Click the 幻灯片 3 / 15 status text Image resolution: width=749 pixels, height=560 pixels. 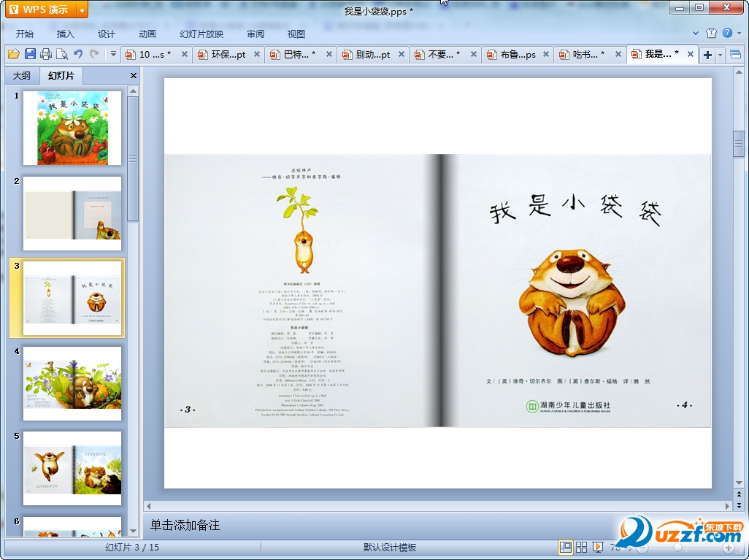132,547
